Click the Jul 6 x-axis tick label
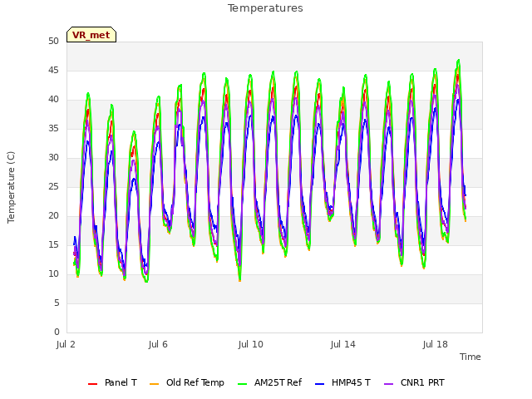532x399 pixels. click(158, 344)
